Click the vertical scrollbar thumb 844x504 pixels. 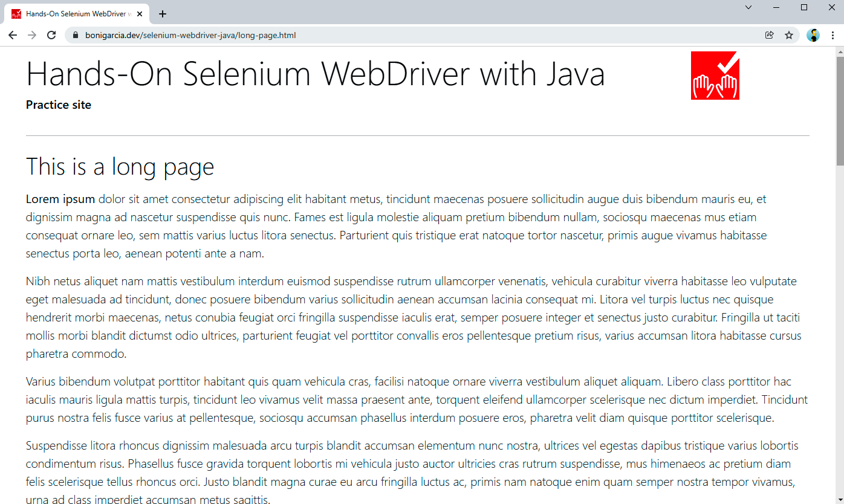click(840, 109)
